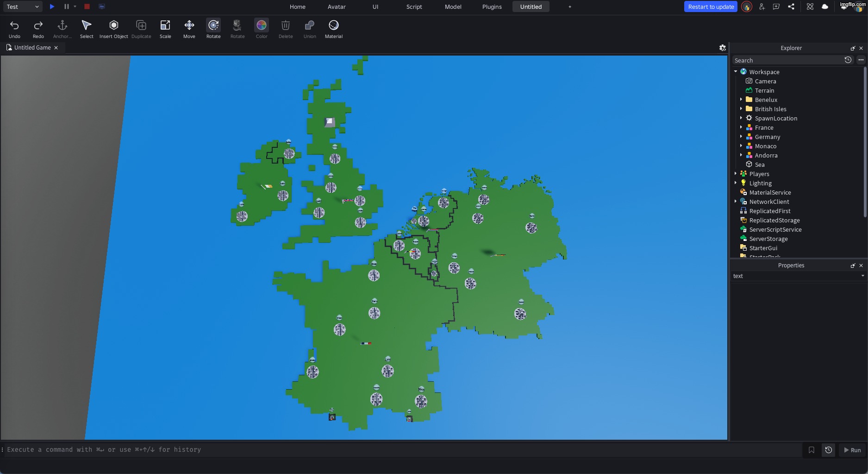Click the Restart to update button
868x474 pixels.
click(x=711, y=6)
